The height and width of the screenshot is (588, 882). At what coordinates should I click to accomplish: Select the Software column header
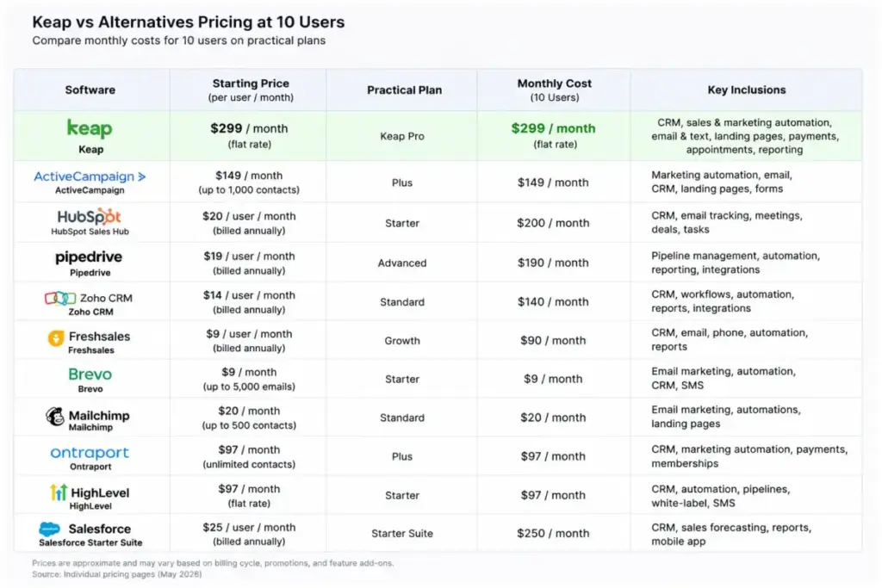click(90, 90)
